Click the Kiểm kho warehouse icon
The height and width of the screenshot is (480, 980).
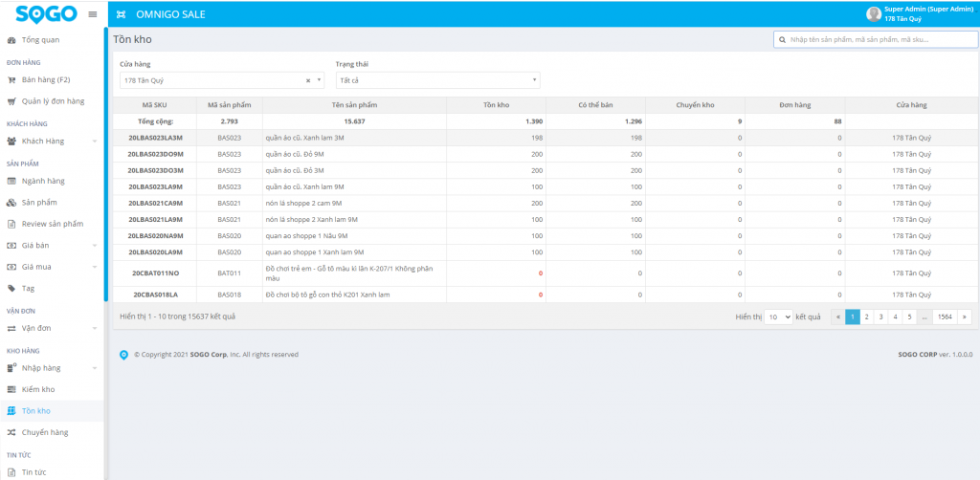(11, 389)
